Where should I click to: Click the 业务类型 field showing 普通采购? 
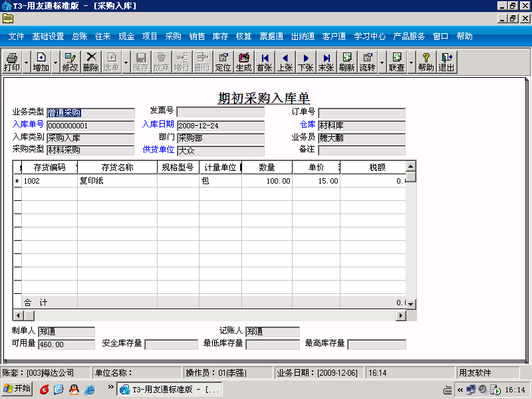point(90,113)
